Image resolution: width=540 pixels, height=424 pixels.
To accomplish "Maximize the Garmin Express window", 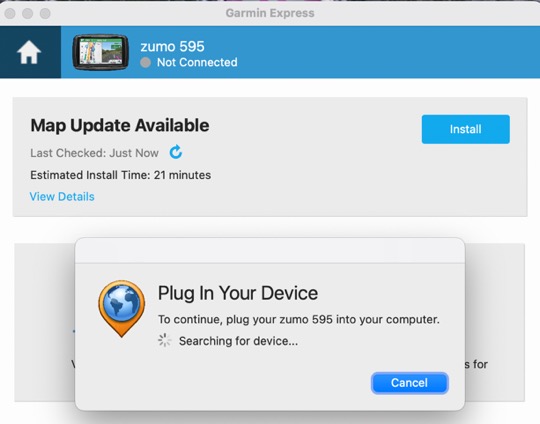I will [x=45, y=13].
